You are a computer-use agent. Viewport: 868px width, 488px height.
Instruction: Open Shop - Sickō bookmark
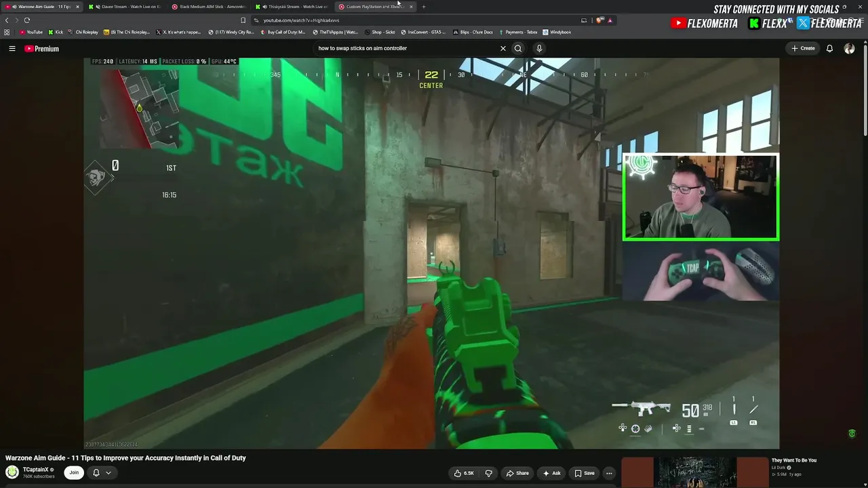(380, 32)
